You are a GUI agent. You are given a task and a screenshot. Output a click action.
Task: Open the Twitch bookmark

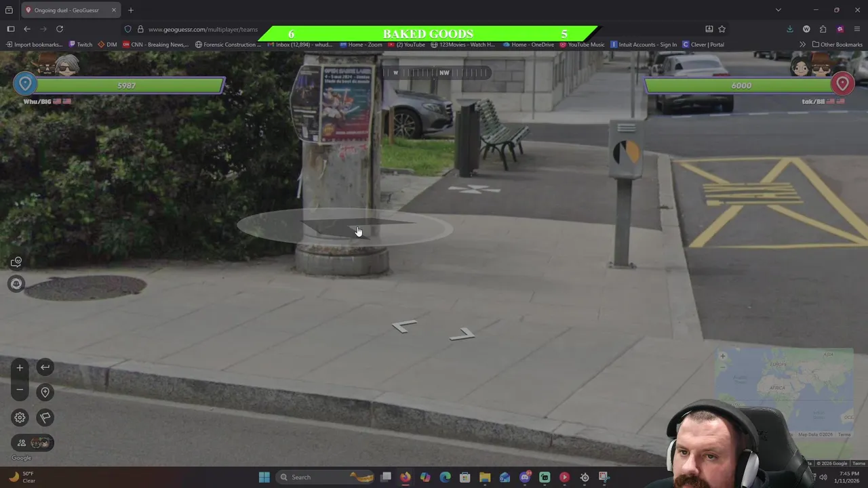coord(81,45)
